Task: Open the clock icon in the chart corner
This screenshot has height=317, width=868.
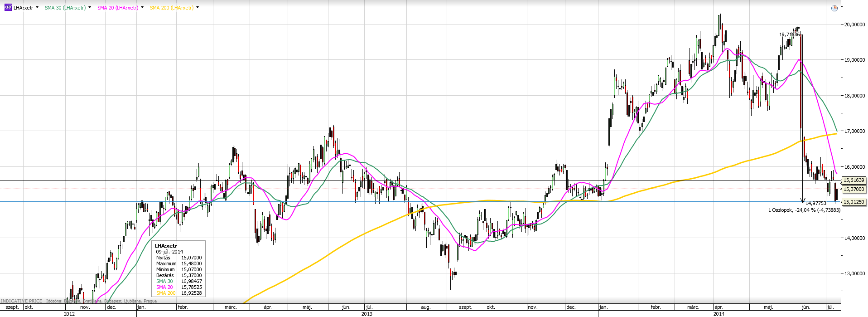Action: 834,8
